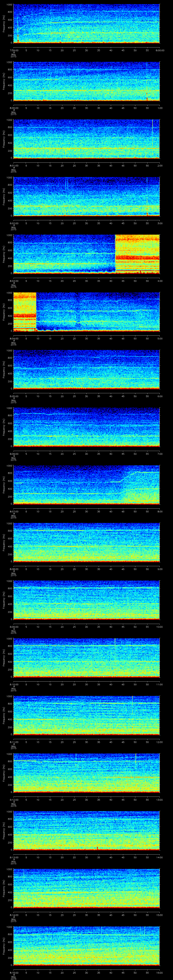Click the 10:00 end time label
Screen dimensions: 173x980
tap(160, 627)
